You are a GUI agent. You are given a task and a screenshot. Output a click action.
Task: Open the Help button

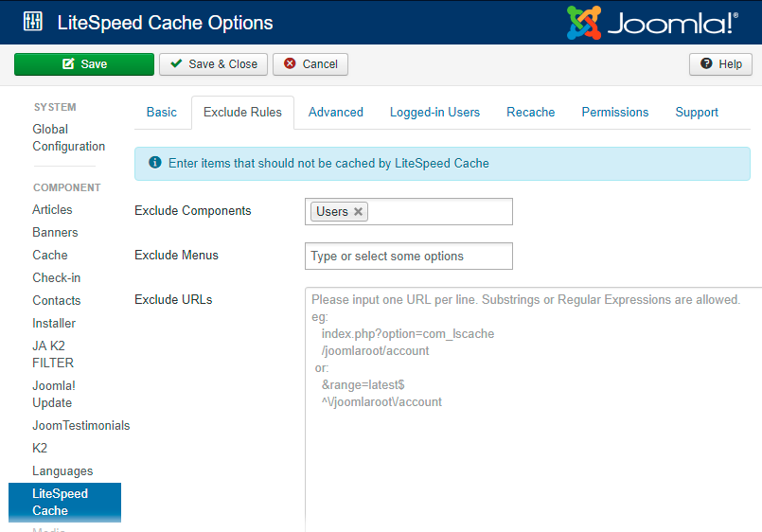[720, 64]
